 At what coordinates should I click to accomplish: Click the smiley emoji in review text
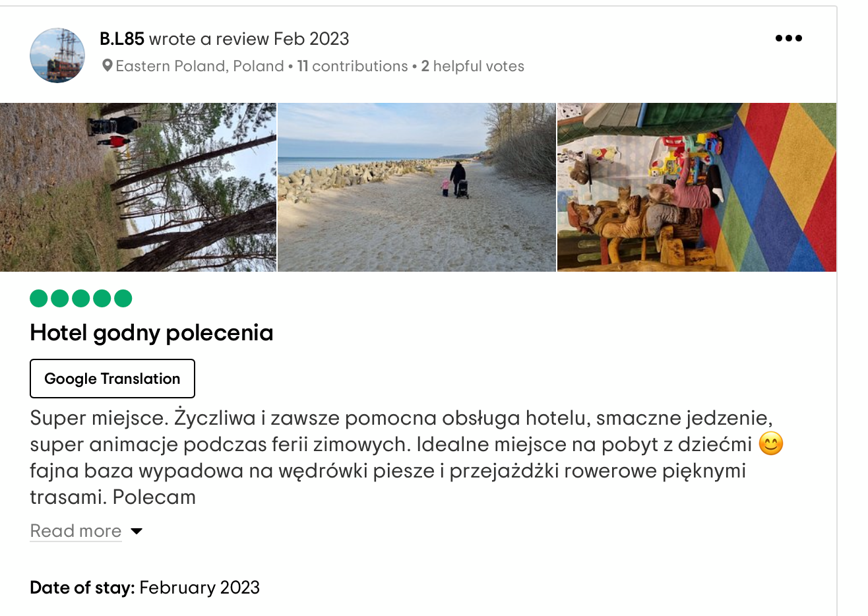[770, 444]
